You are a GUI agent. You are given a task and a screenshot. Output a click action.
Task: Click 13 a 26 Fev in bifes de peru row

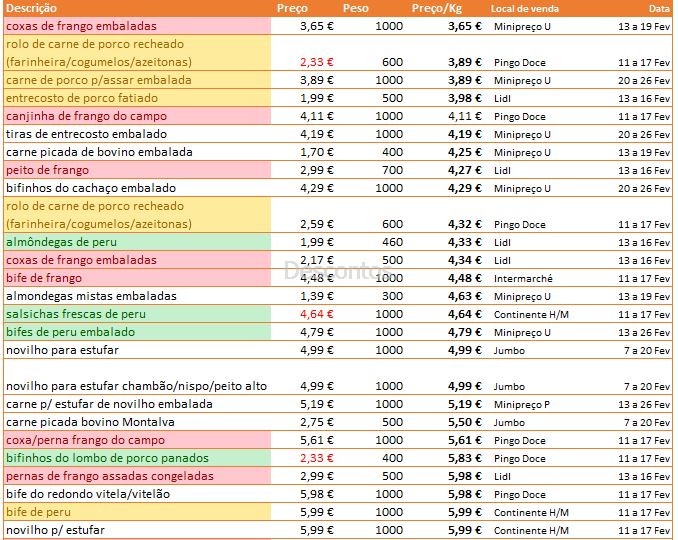(644, 332)
